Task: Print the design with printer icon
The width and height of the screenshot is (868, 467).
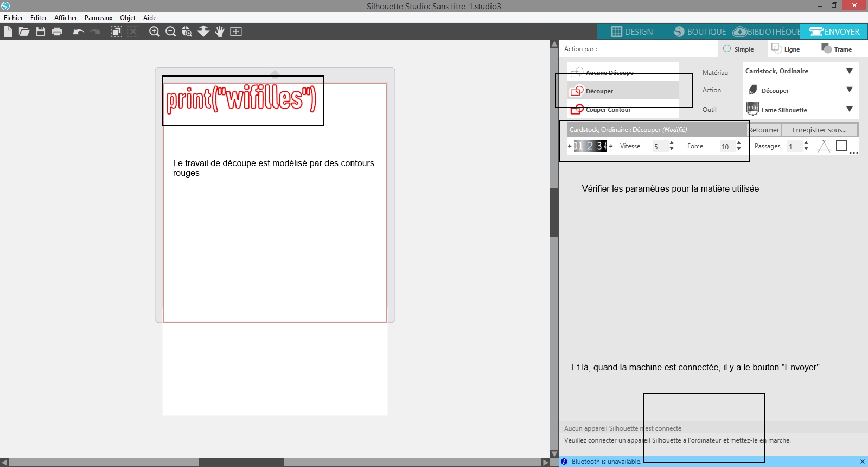Action: [x=57, y=31]
